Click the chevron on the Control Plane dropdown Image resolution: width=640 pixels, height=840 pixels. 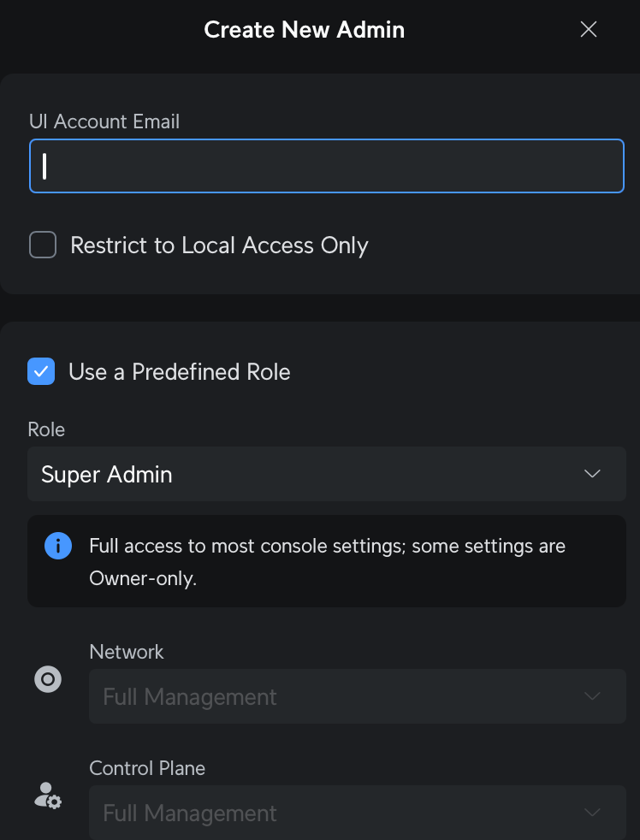click(x=592, y=813)
